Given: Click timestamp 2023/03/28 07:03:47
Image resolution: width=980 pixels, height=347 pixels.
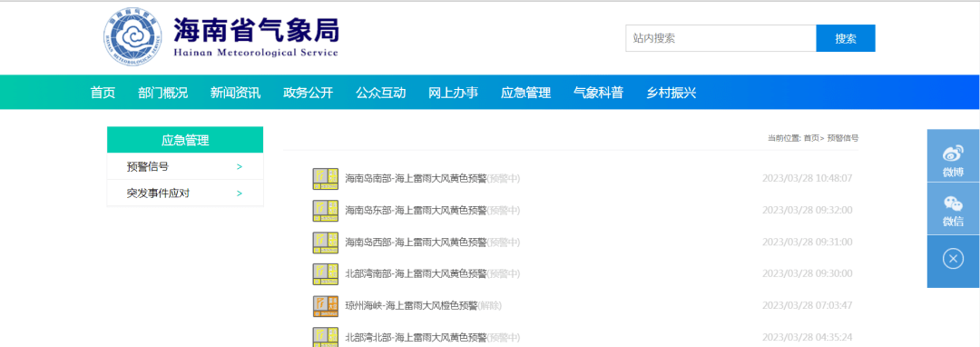Looking at the screenshot, I should (807, 306).
